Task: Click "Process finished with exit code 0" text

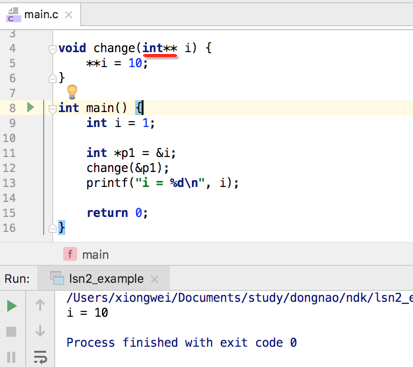Action: coord(181,343)
